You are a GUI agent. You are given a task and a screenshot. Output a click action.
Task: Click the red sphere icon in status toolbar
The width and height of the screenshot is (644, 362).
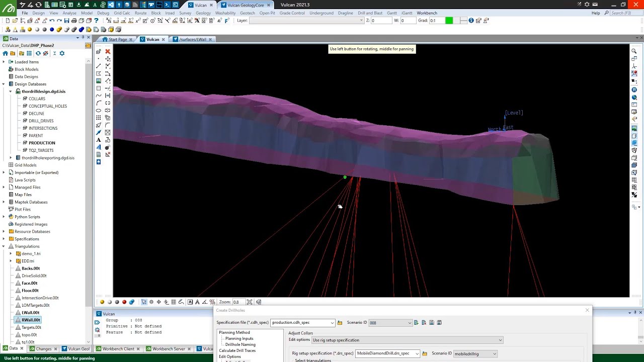pyautogui.click(x=124, y=302)
